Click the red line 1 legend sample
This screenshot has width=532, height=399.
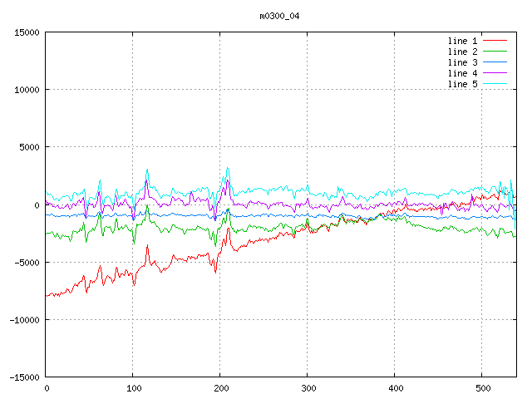point(495,41)
